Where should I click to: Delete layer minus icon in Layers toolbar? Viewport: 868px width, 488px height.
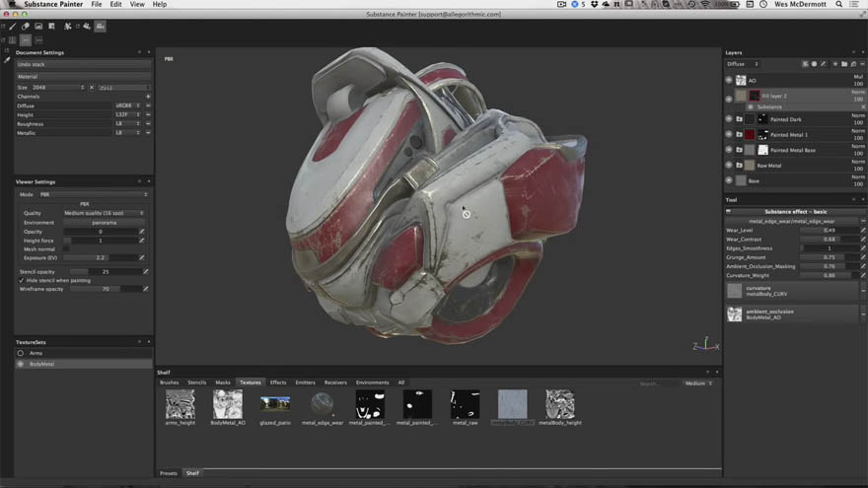[x=862, y=64]
